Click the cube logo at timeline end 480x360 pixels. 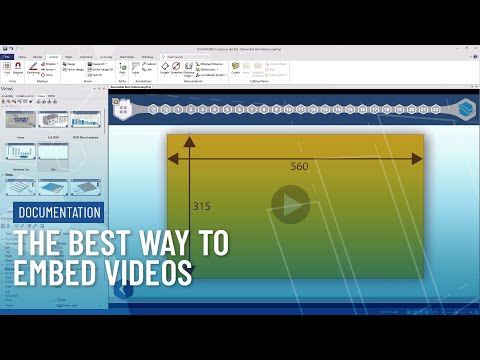466,109
